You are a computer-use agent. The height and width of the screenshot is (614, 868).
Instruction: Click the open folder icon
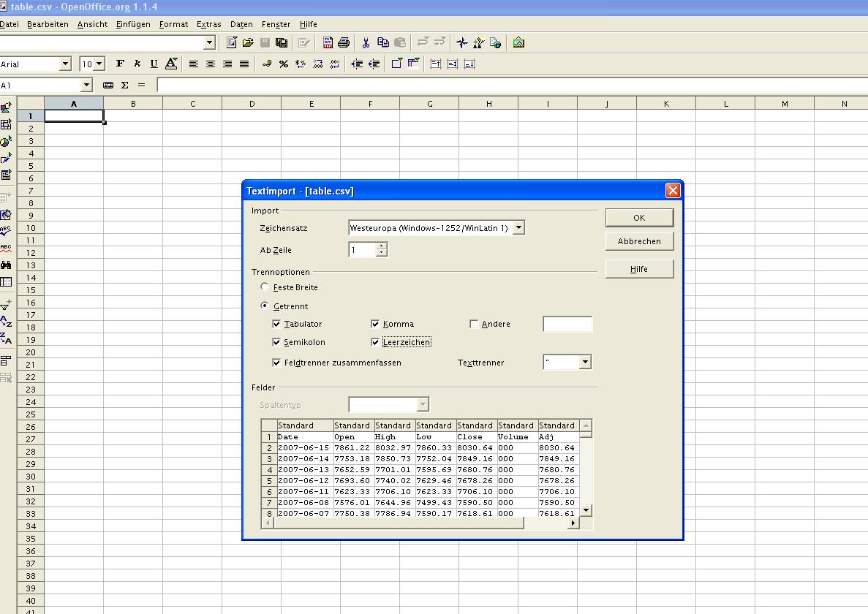pyautogui.click(x=248, y=43)
